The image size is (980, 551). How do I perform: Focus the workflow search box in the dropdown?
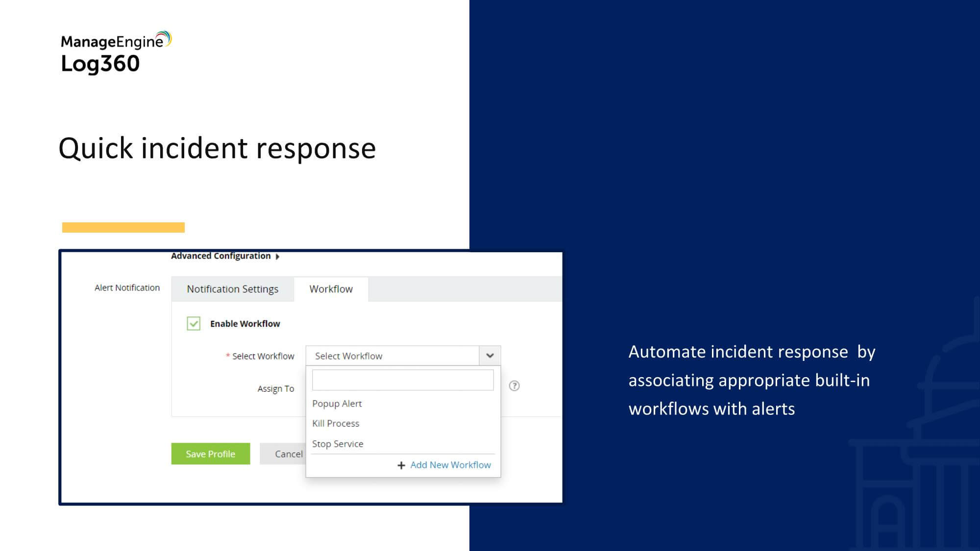402,380
